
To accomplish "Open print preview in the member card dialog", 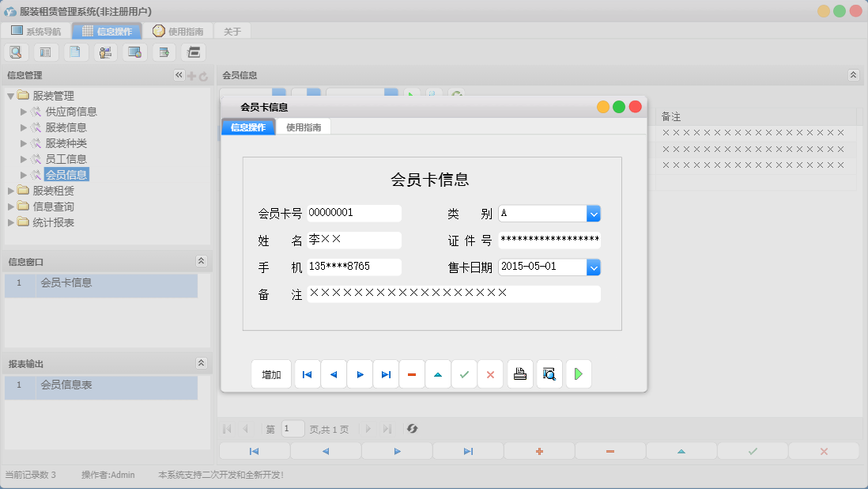I will click(549, 373).
